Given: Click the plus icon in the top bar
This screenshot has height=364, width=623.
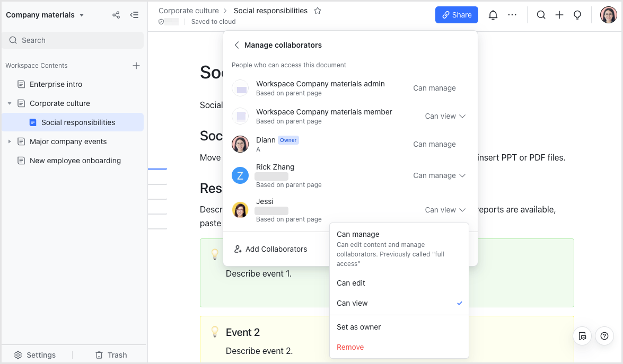Looking at the screenshot, I should point(559,15).
